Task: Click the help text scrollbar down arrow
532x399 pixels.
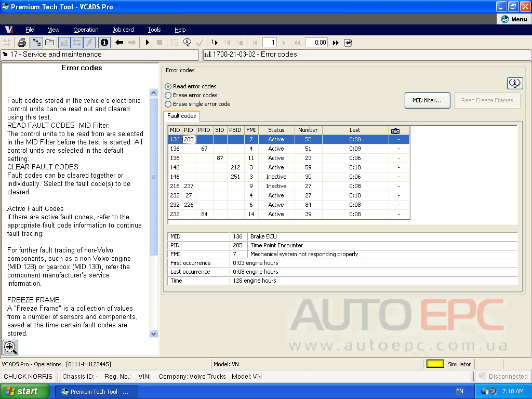Action: [153, 334]
